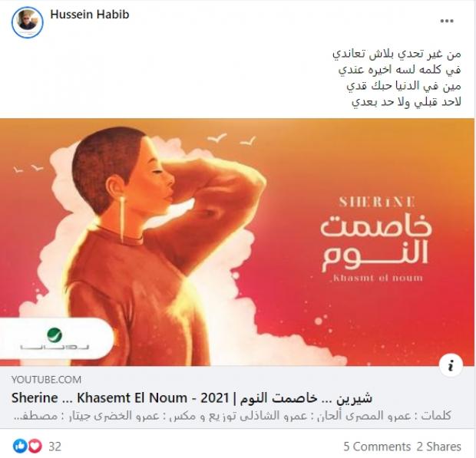Open the Sherine Khasemt El Noum video title
This screenshot has height=458, width=476.
point(192,397)
